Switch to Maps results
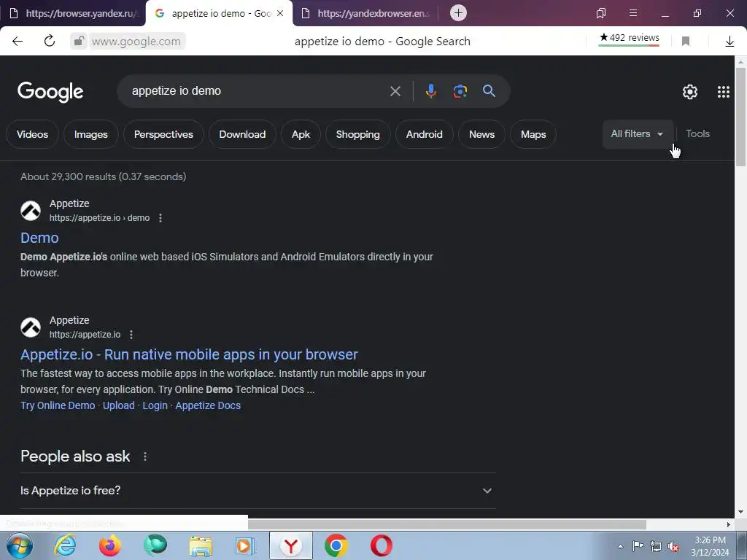This screenshot has height=560, width=747. coord(533,134)
